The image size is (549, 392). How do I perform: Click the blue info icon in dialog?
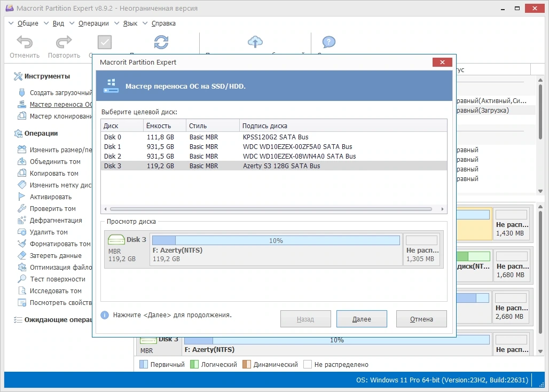[105, 315]
